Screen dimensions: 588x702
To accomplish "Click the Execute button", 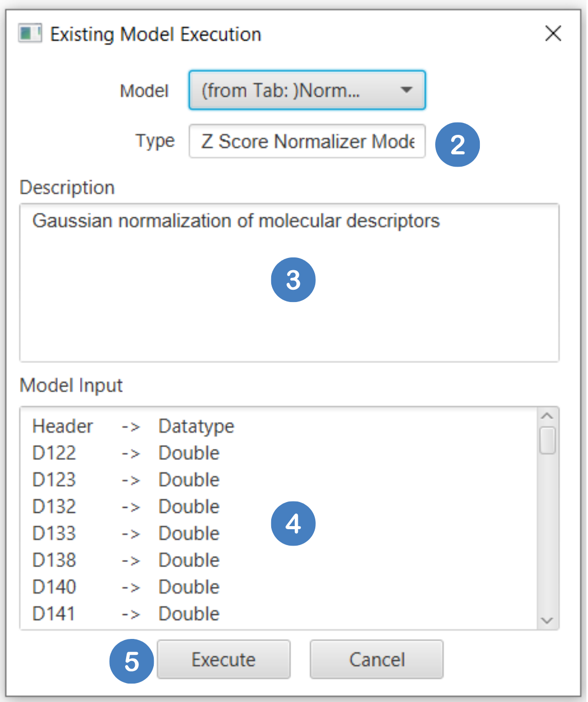I will [224, 659].
